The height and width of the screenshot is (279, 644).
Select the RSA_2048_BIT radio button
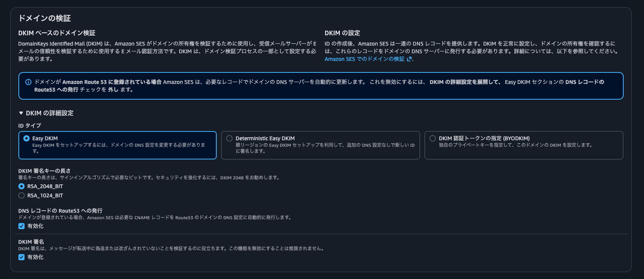click(x=21, y=186)
